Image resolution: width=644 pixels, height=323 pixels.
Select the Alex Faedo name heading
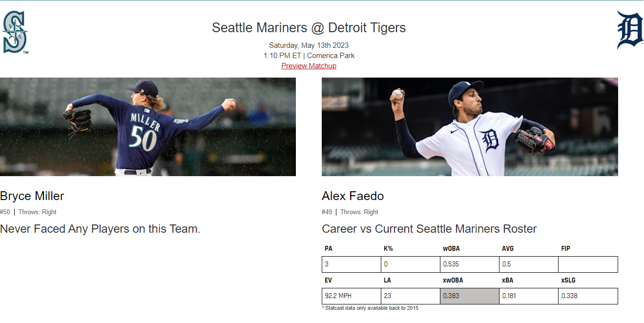click(353, 196)
